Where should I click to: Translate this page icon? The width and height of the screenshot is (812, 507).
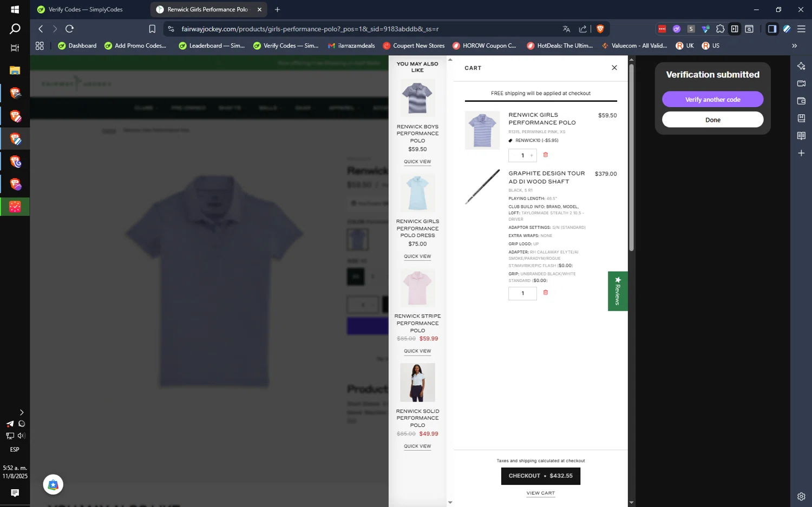(x=566, y=29)
